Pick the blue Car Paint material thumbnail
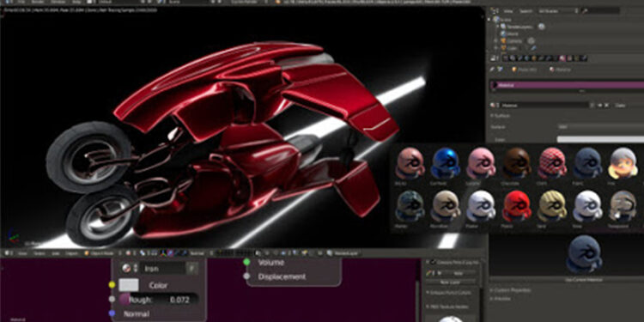Screen dimensions: 644x322 click(445, 163)
